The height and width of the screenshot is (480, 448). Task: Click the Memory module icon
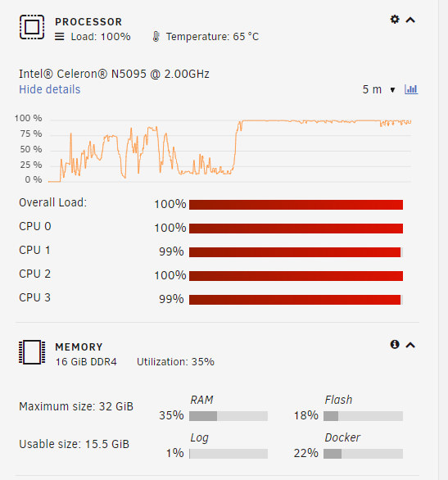32,352
